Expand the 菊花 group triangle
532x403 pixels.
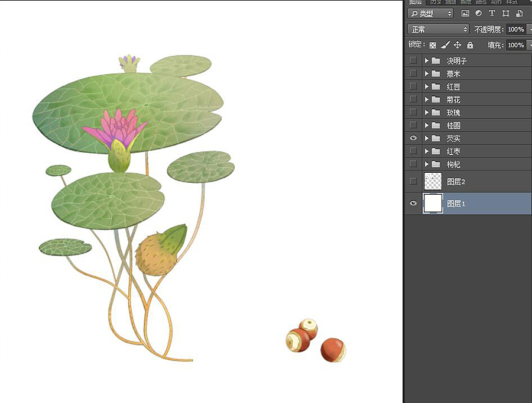426,99
